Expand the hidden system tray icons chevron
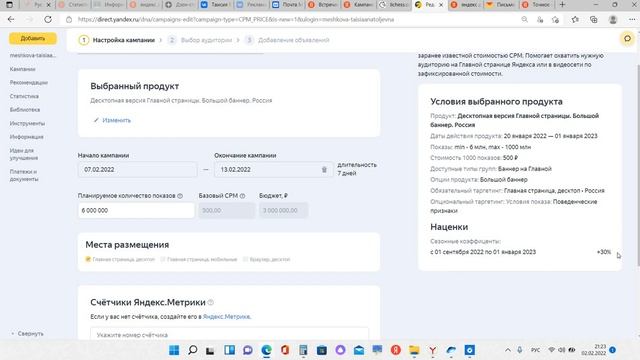 [x=508, y=350]
